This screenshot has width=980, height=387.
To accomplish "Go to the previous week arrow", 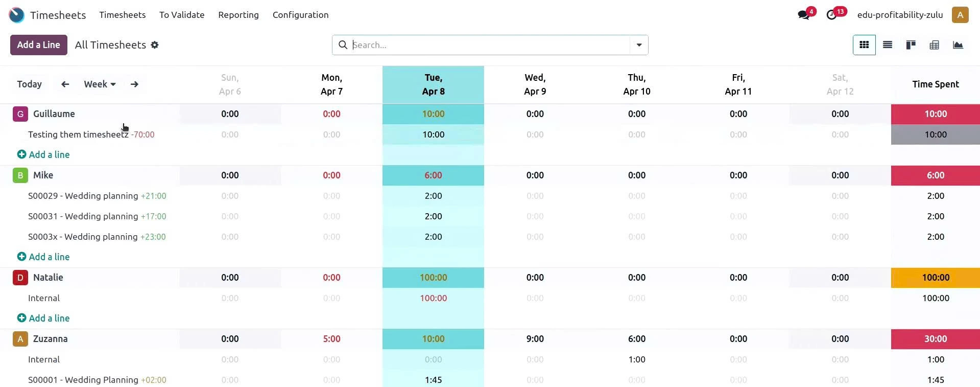I will [64, 84].
